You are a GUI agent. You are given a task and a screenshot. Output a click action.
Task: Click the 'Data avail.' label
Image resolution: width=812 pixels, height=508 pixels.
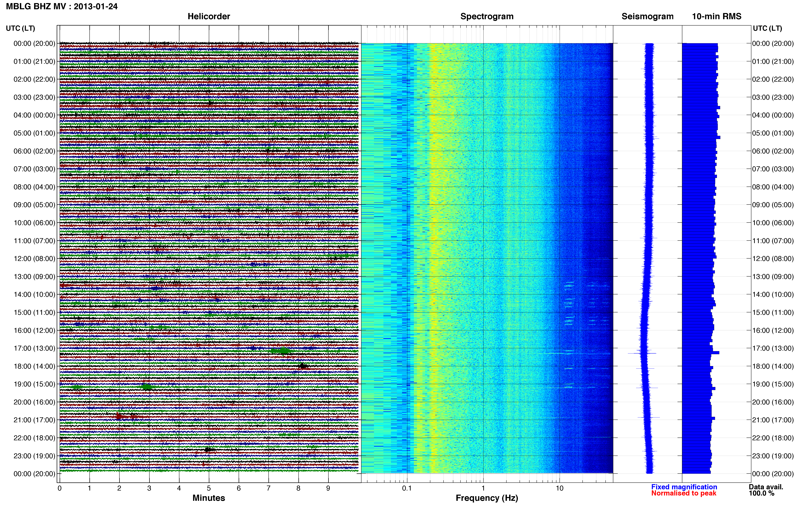[766, 487]
